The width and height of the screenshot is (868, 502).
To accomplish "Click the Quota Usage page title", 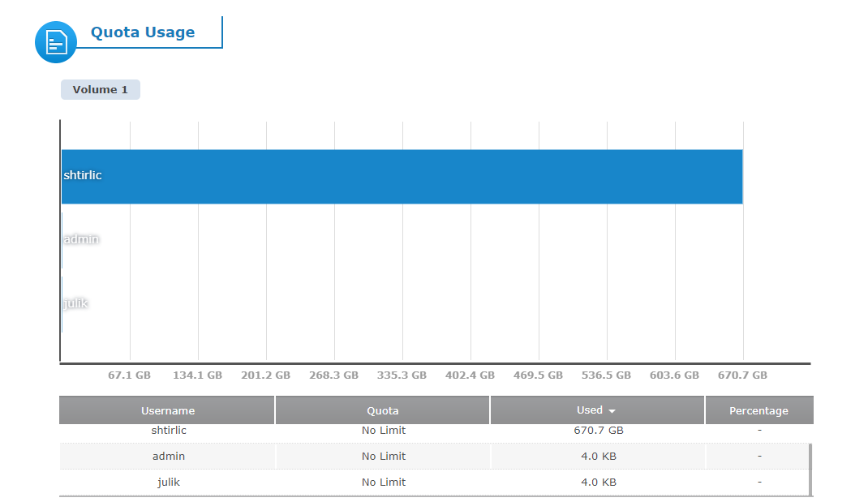I will (145, 32).
